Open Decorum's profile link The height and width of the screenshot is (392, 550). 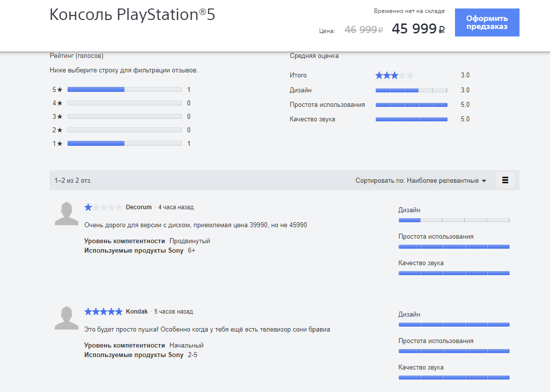point(137,207)
